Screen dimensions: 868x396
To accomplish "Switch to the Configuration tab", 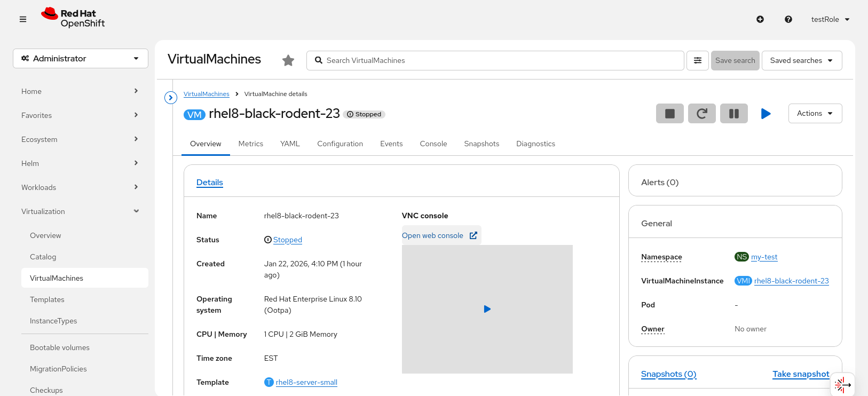I will point(340,144).
